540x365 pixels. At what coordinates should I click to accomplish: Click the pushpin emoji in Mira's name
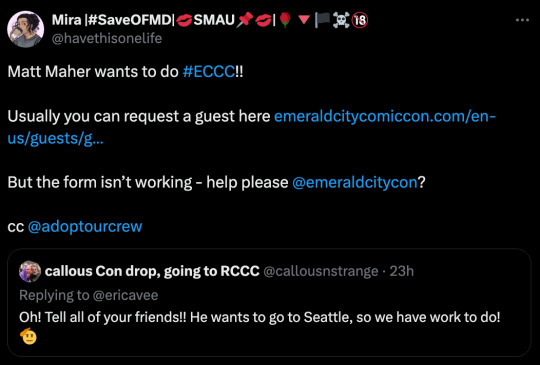[245, 20]
